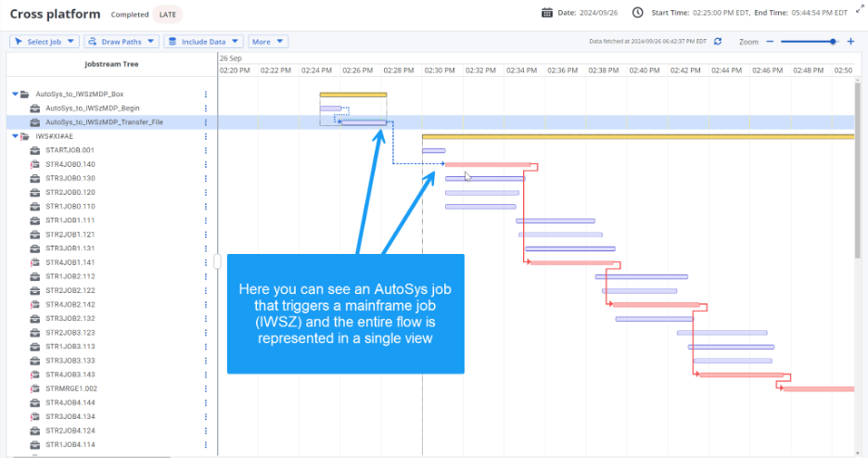The height and width of the screenshot is (458, 868).
Task: Select the STR4JOB4.144 tree row
Action: click(112, 402)
